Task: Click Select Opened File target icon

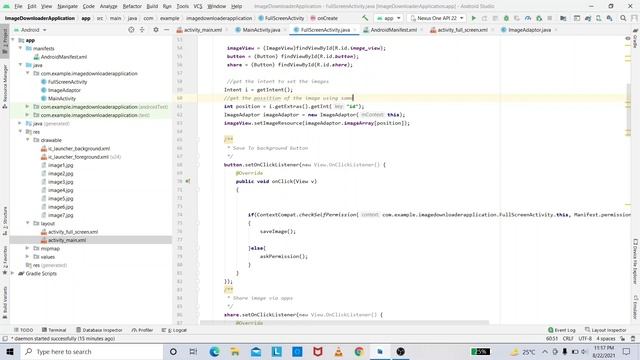Action: 131,30
